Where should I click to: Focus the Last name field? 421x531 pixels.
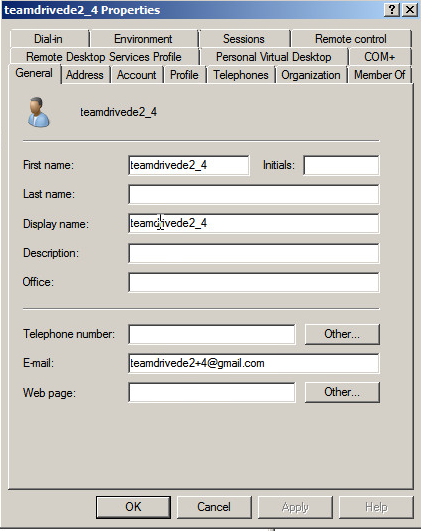254,194
